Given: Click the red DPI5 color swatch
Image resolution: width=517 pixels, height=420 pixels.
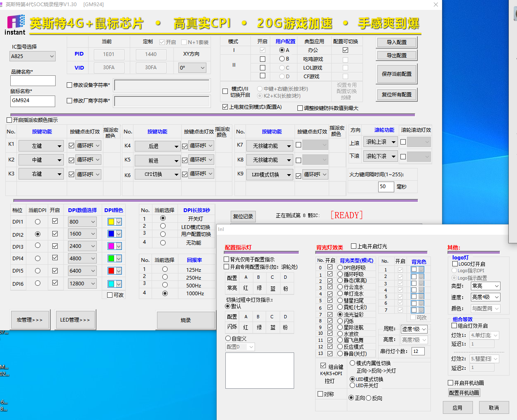Looking at the screenshot, I should tap(111, 271).
